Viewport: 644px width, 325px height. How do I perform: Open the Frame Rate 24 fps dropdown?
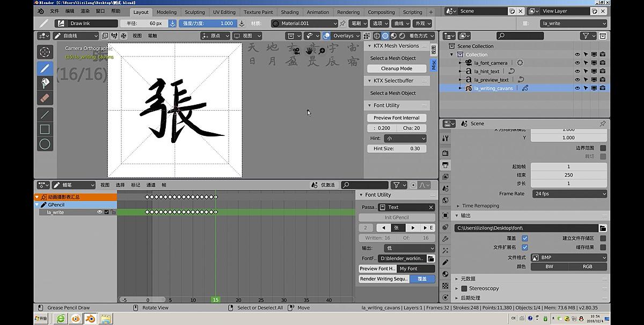point(569,194)
